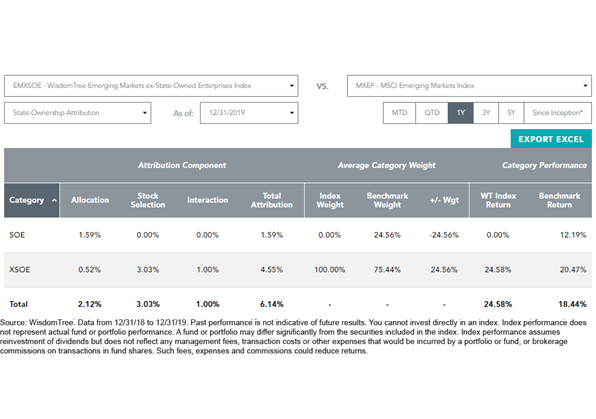The image size is (596, 419).
Task: Select the QTD period tab
Action: click(x=432, y=113)
